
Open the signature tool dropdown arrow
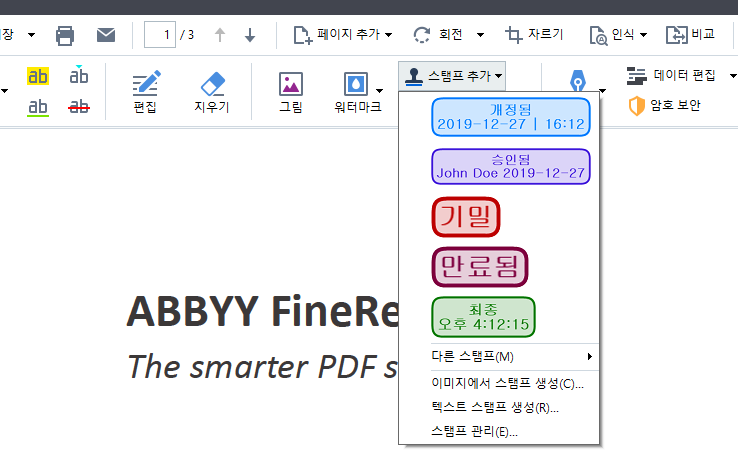pos(602,90)
